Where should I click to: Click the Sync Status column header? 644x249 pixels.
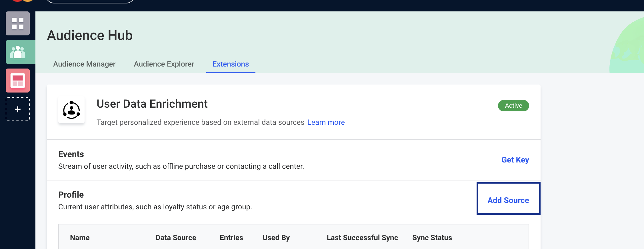(432, 238)
